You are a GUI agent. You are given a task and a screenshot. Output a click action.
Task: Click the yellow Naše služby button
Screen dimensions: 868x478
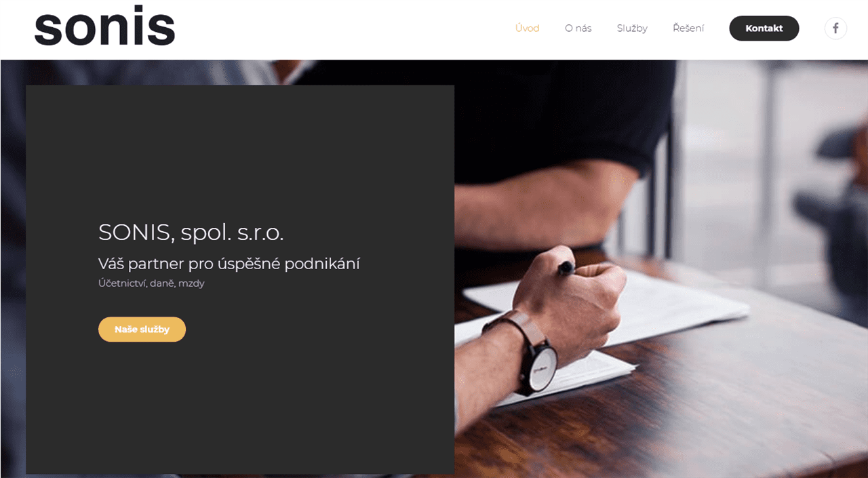click(x=142, y=330)
